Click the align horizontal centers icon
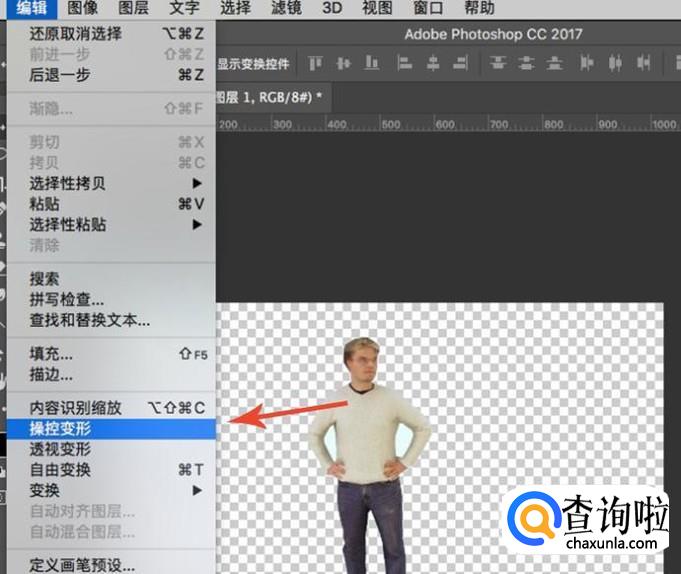The height and width of the screenshot is (574, 681). [x=433, y=63]
